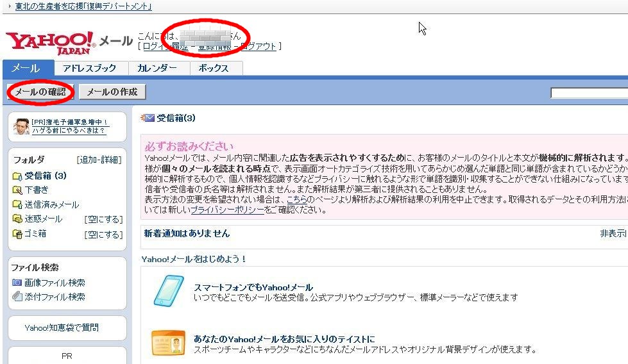Click the PR advertisement face thumbnail
Viewport: 628px width, 364px height.
tap(22, 126)
